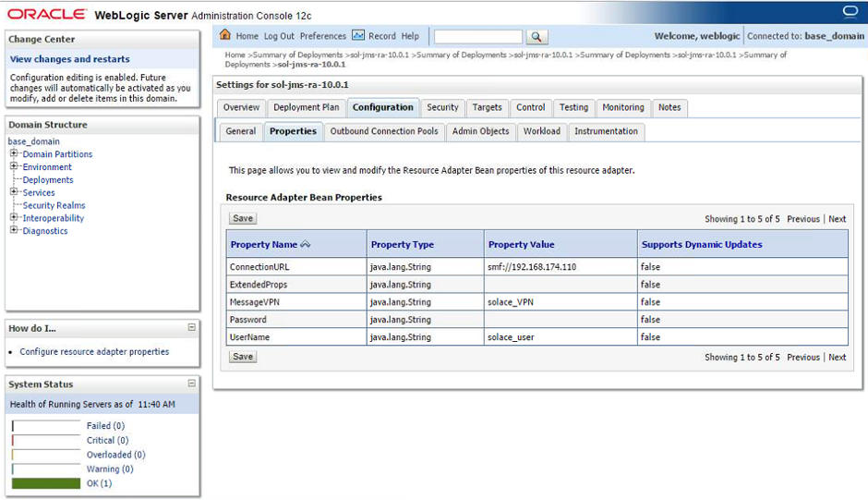Image resolution: width=868 pixels, height=500 pixels.
Task: Expand the Services tree node
Action: (x=15, y=192)
